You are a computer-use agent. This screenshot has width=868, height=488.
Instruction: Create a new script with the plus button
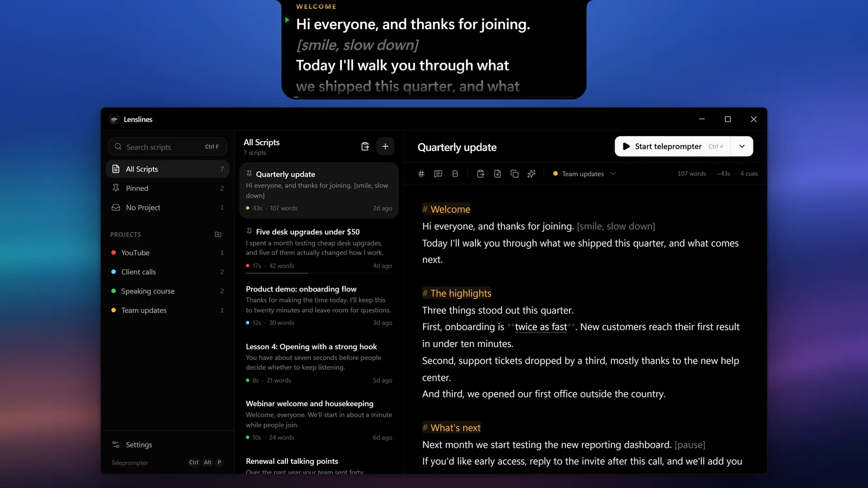tap(385, 146)
